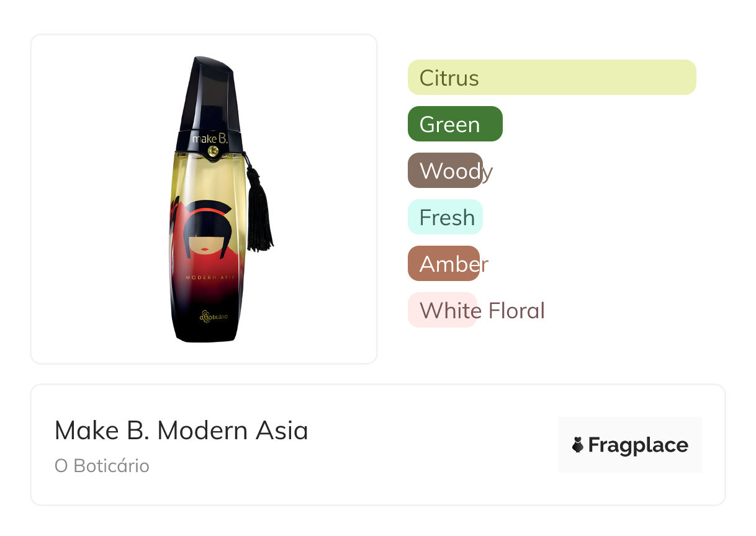Viewport: 756px width, 536px height.
Task: Click the Amber accord bar
Action: (x=444, y=264)
